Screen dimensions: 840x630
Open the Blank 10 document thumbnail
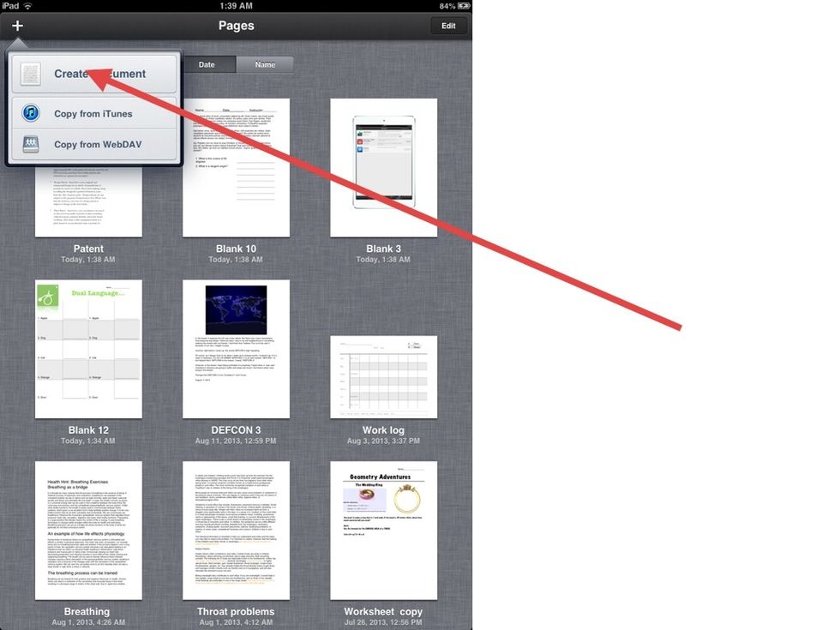[236, 168]
